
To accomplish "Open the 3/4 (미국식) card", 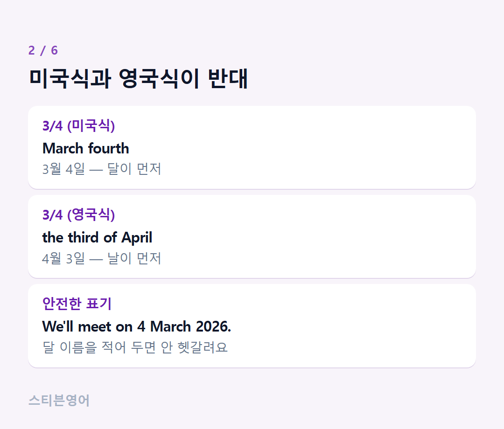I will 252,147.
